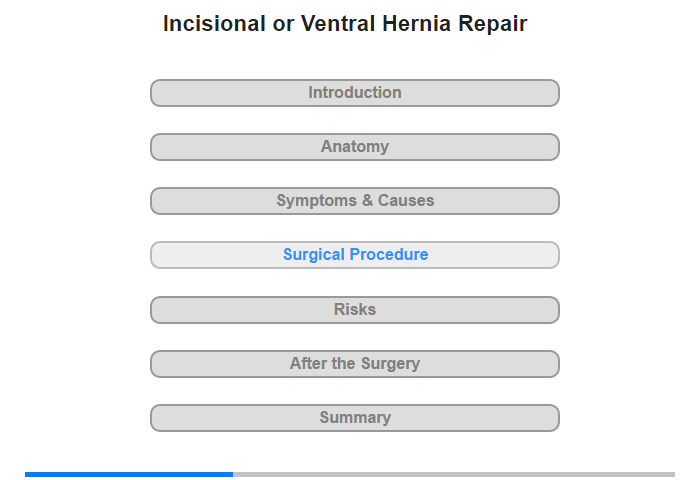This screenshot has width=700, height=480.
Task: Go to the Anatomy section
Action: pyautogui.click(x=354, y=147)
